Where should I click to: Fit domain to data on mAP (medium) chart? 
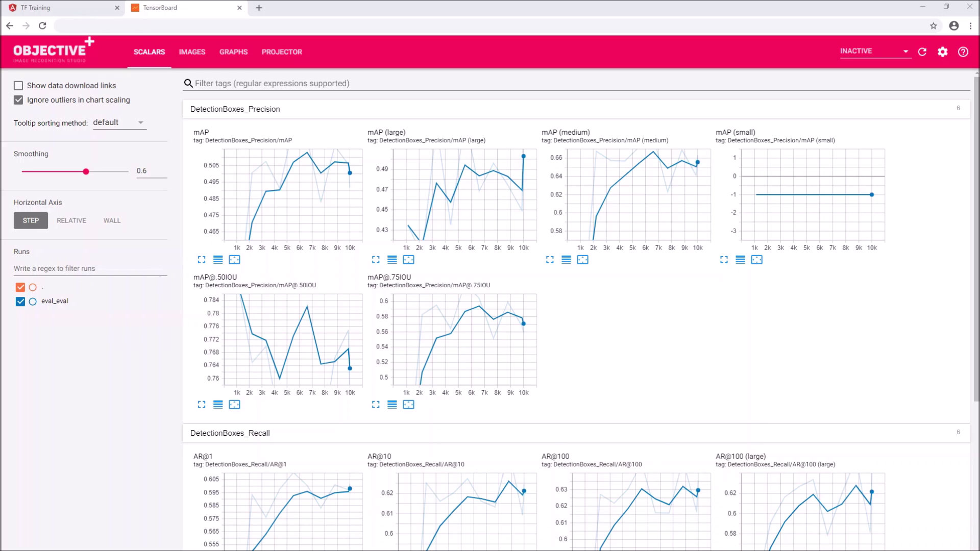point(582,260)
